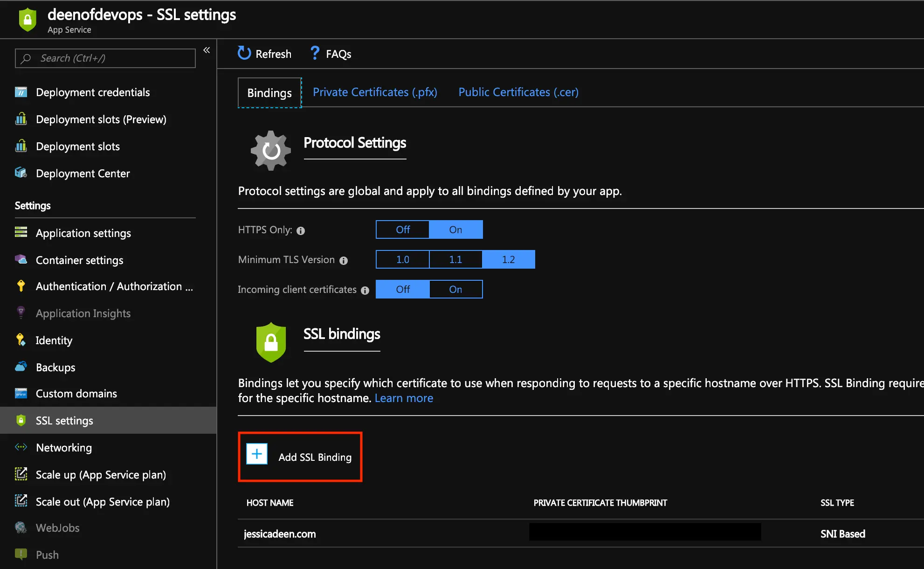Click the Refresh icon in toolbar

point(244,53)
